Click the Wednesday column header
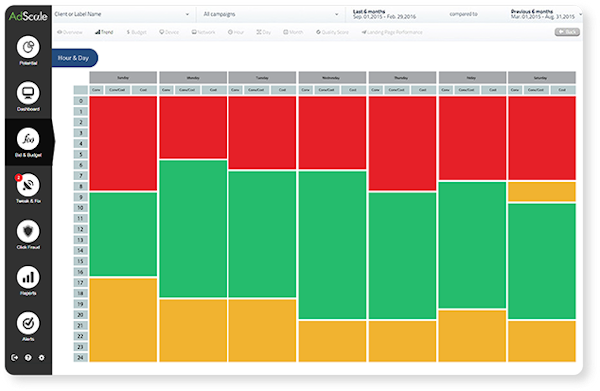This screenshot has width=600, height=391. click(332, 78)
